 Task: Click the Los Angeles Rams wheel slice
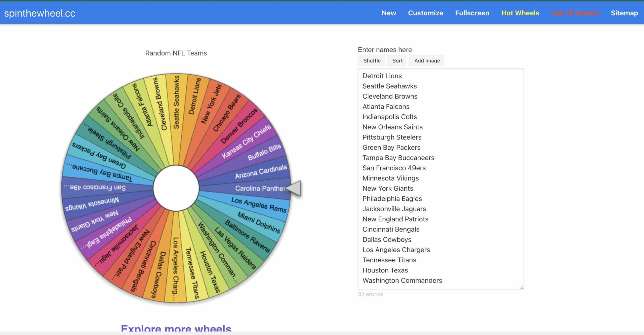point(259,205)
